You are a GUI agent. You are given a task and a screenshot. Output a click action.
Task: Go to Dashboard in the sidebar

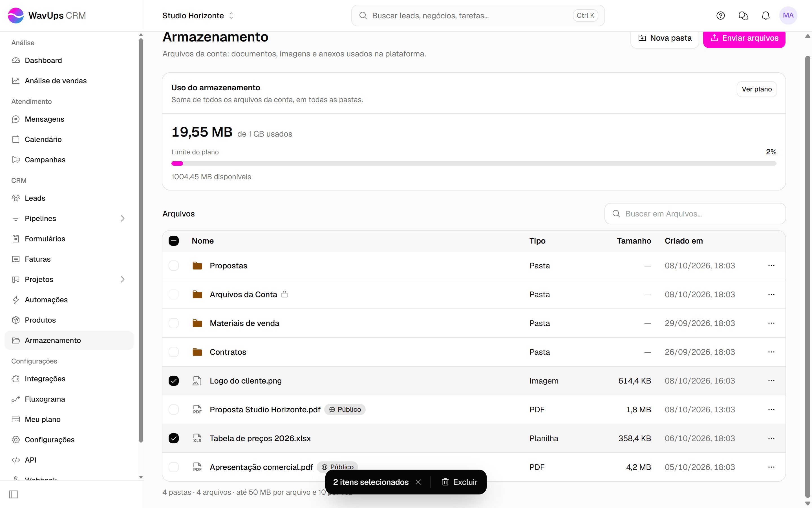pos(69,60)
